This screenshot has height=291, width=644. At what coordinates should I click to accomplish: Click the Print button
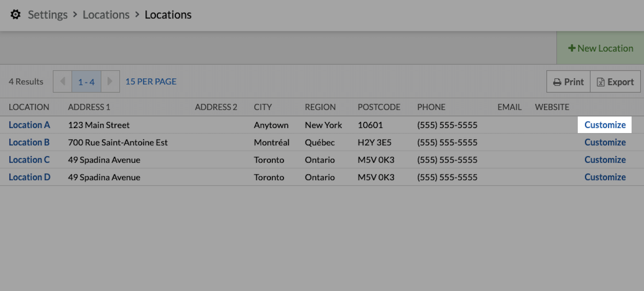[x=568, y=82]
